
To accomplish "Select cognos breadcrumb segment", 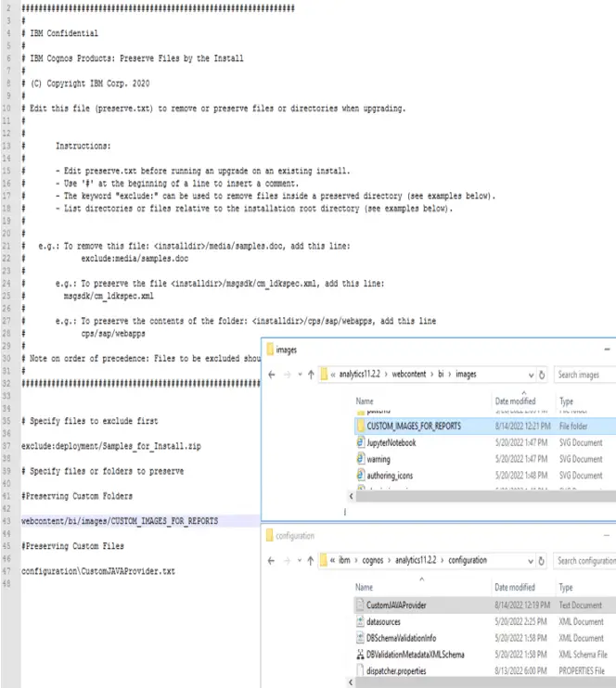I will click(372, 560).
